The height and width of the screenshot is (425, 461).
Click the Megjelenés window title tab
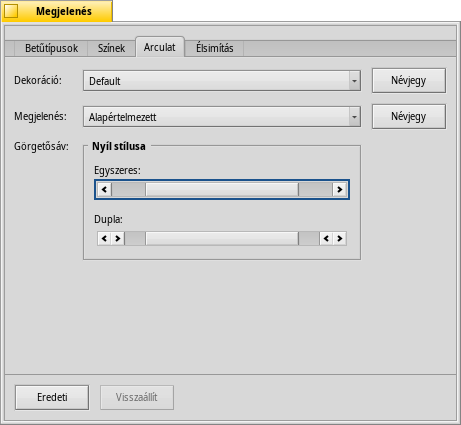pyautogui.click(x=64, y=11)
